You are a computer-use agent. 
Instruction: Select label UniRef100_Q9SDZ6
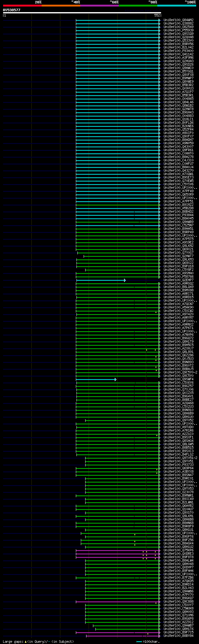178,65
